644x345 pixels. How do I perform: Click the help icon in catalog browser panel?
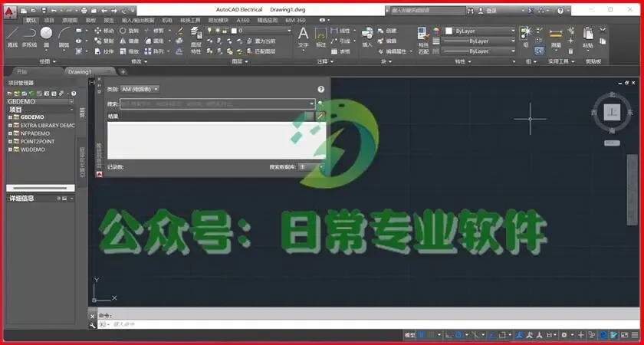(x=320, y=89)
